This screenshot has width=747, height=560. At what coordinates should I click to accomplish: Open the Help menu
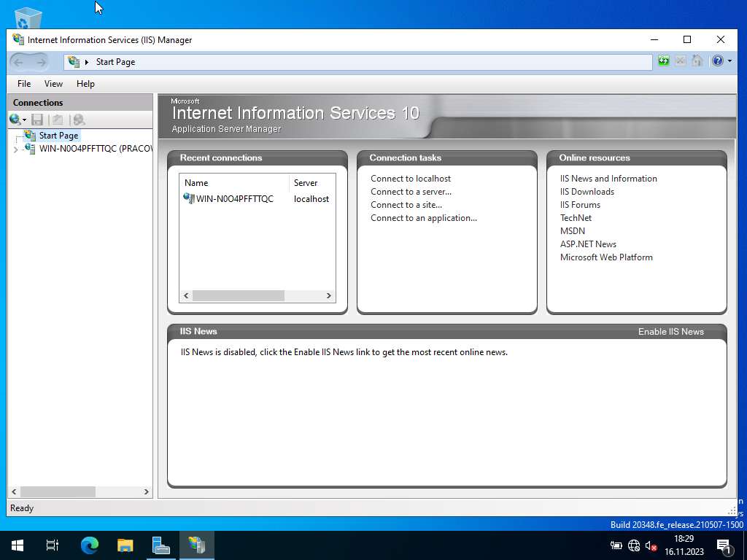pos(86,84)
